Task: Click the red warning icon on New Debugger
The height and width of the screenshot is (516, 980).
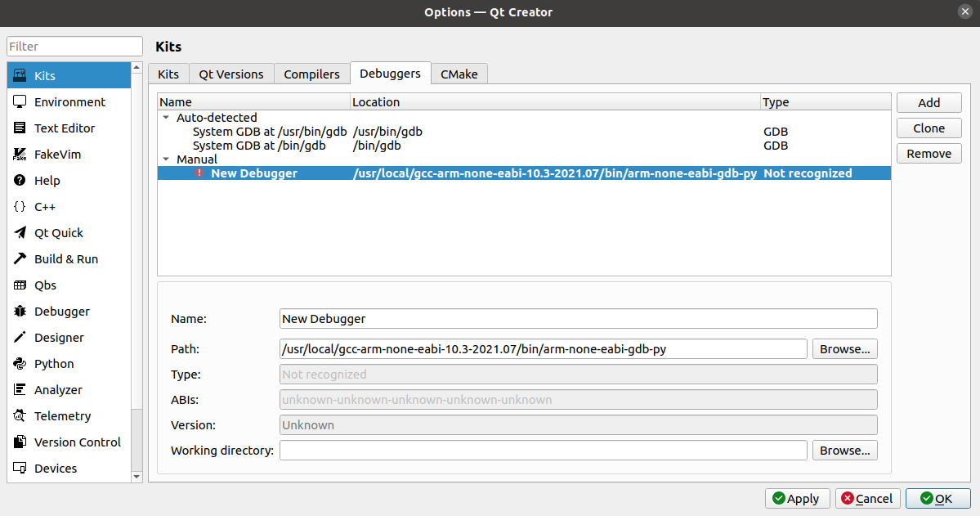Action: [x=199, y=173]
